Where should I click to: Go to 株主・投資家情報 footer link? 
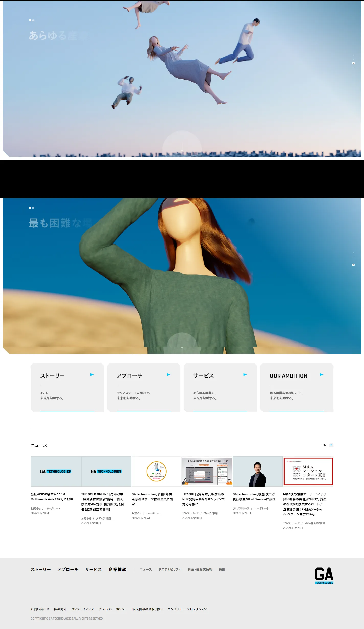[200, 569]
